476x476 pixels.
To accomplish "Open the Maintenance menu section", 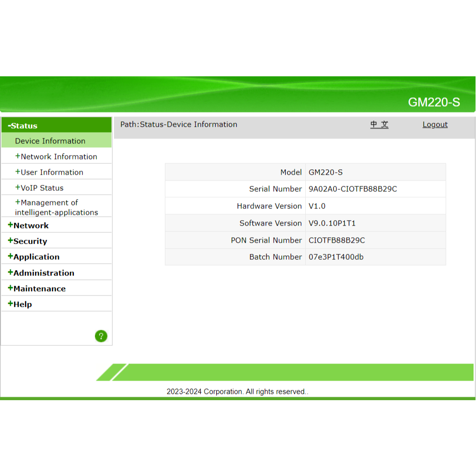I will [37, 289].
